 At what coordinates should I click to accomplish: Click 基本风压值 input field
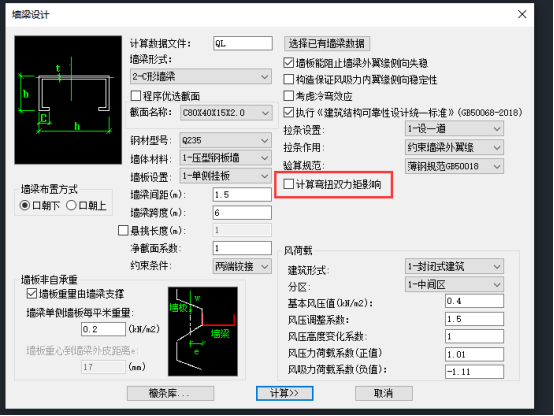point(474,301)
